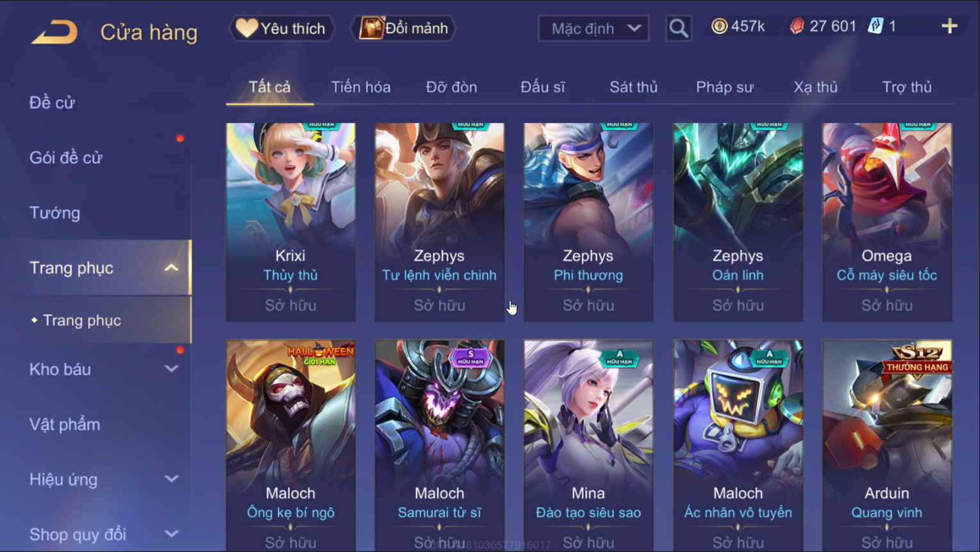Click the blue voucher ticket icon

point(875,26)
